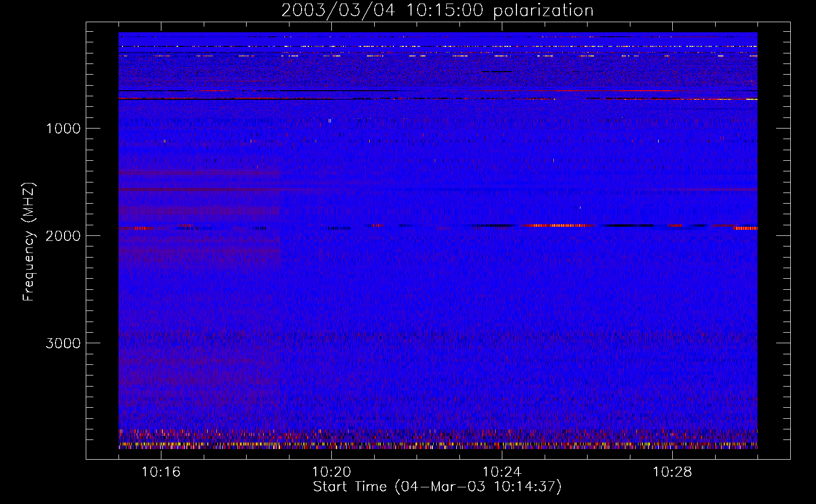
Task: Click the 10:28 time tick label
Action: click(672, 472)
